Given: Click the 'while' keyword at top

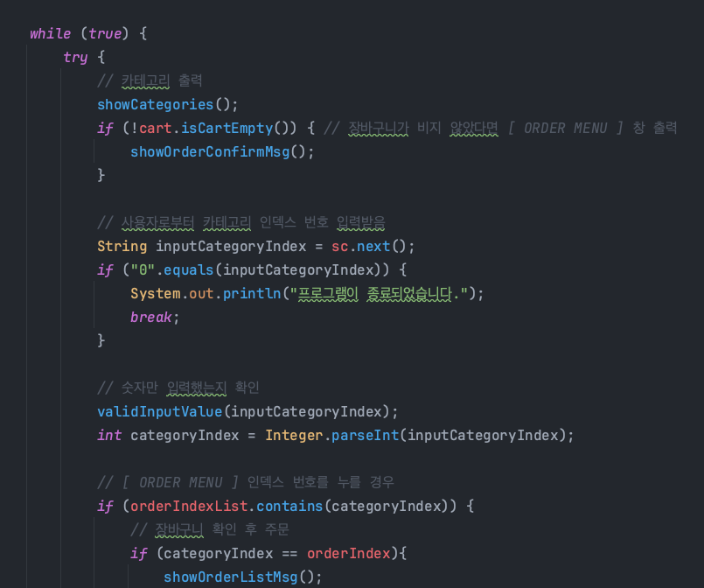Looking at the screenshot, I should coord(51,34).
